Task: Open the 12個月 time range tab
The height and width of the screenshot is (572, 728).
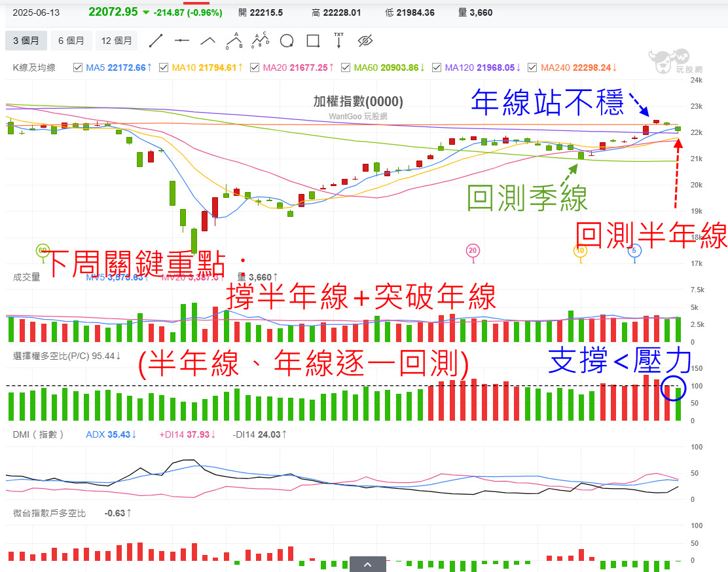Action: tap(117, 40)
